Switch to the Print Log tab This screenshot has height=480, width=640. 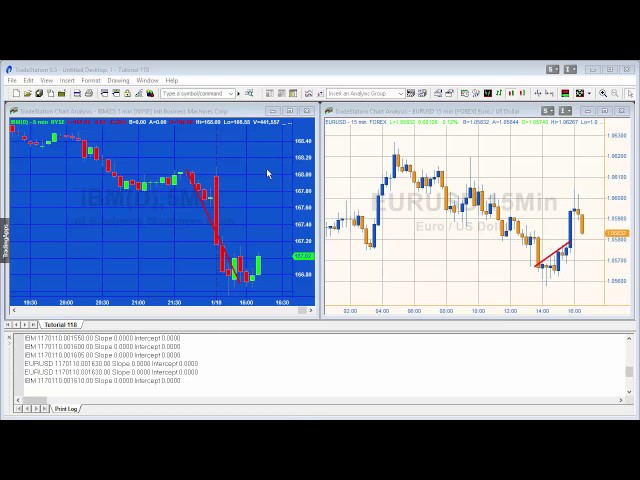click(66, 409)
